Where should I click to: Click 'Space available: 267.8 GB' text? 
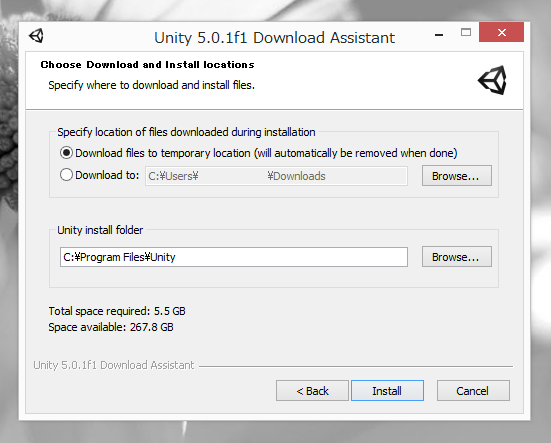point(111,327)
